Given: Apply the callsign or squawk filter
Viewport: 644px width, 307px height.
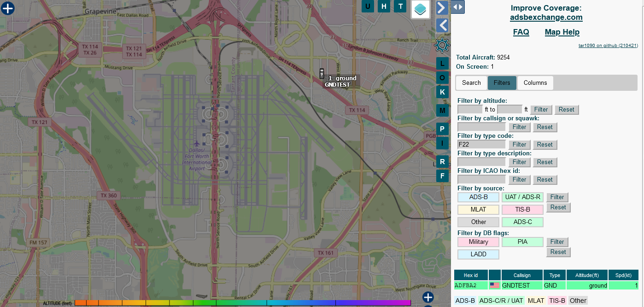Looking at the screenshot, I should pos(519,127).
